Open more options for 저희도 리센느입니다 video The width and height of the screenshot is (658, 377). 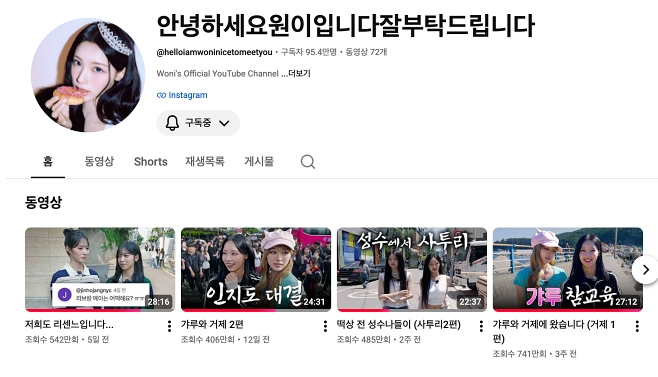169,326
